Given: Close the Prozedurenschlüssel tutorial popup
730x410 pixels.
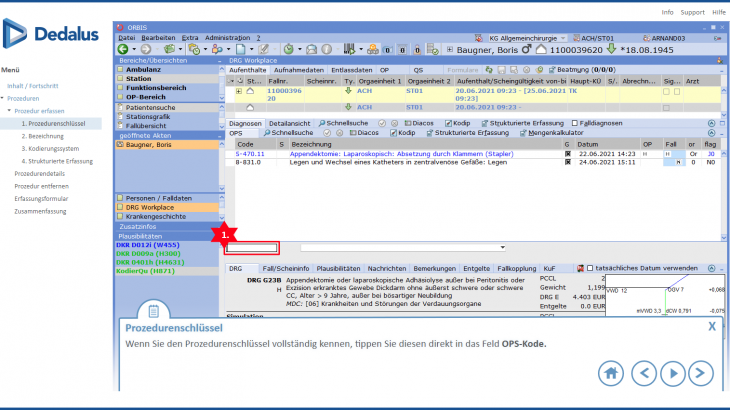Looking at the screenshot, I should [712, 326].
